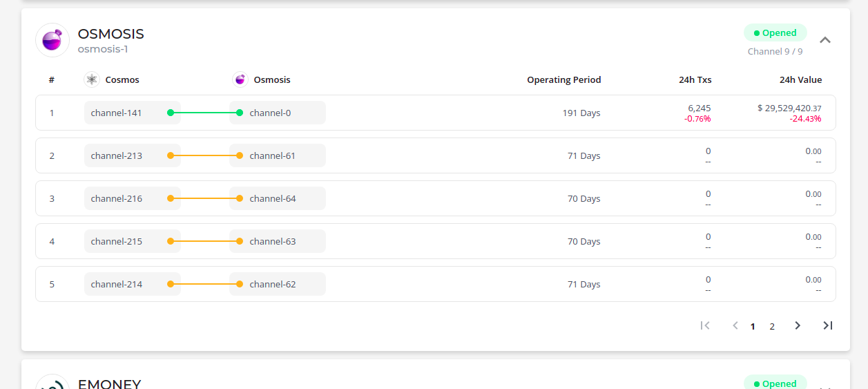Click the Osmosis purple flask logo
The height and width of the screenshot is (389, 868).
[52, 40]
